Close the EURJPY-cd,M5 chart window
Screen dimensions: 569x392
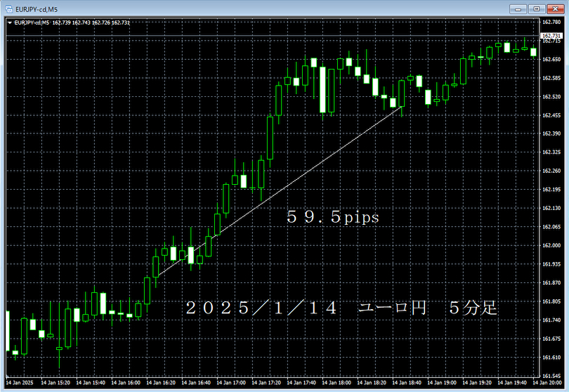click(x=555, y=9)
